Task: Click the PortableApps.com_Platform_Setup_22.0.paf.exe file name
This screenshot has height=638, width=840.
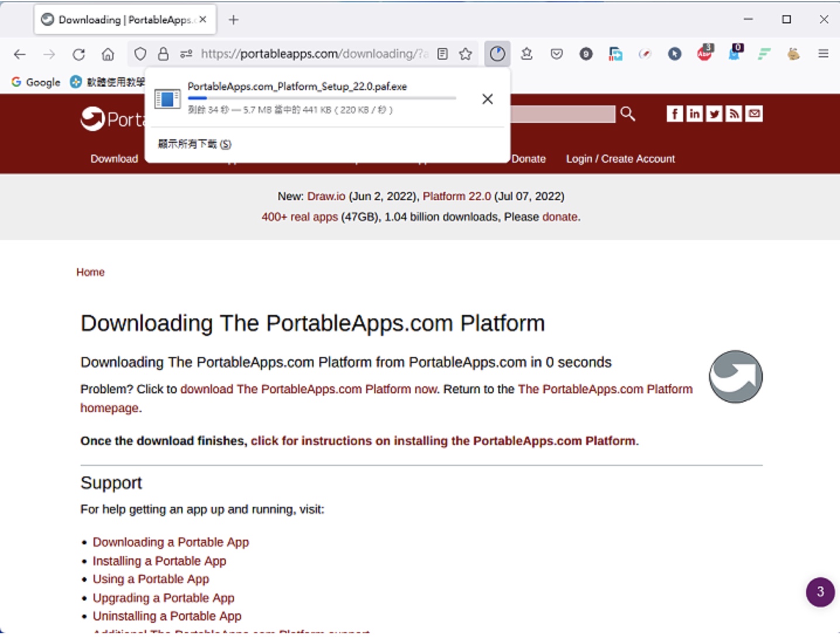Action: tap(297, 86)
